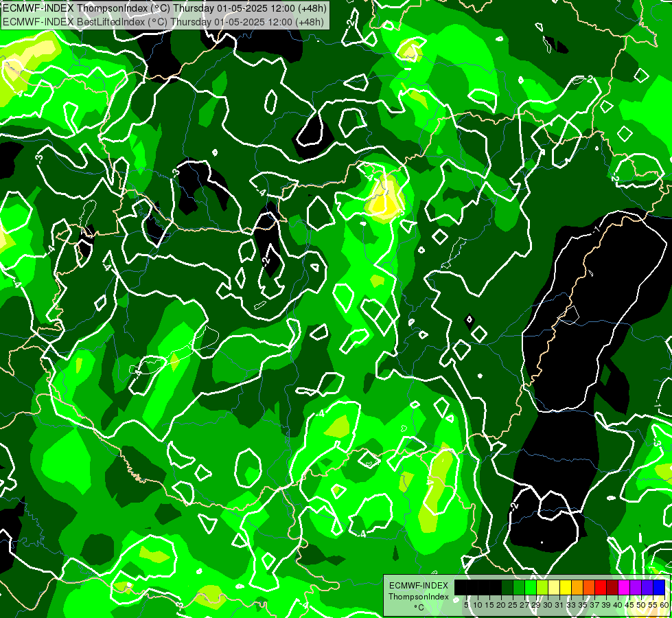Image resolution: width=672 pixels, height=618 pixels.
Task: Pick the purple 45–50 legend swatch
Action: [x=636, y=588]
